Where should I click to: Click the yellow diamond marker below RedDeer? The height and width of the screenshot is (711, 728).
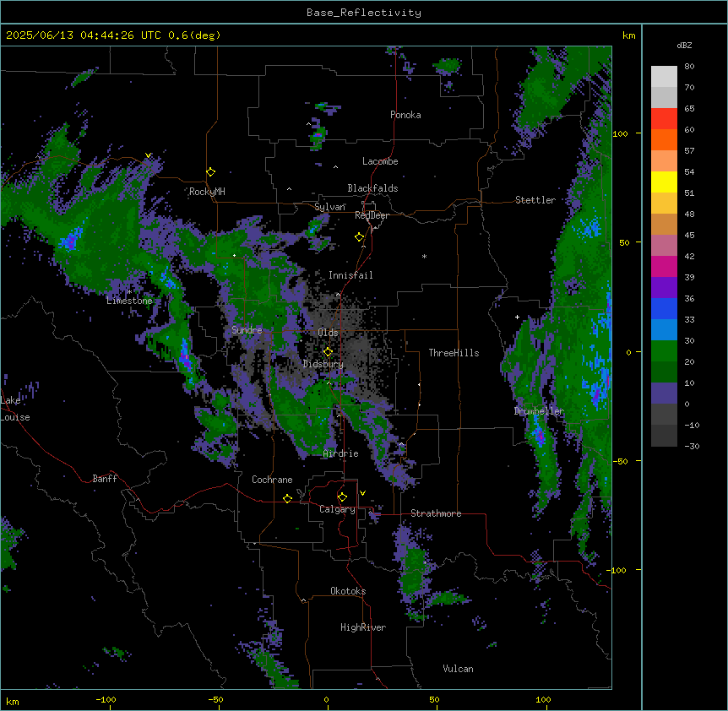[360, 237]
